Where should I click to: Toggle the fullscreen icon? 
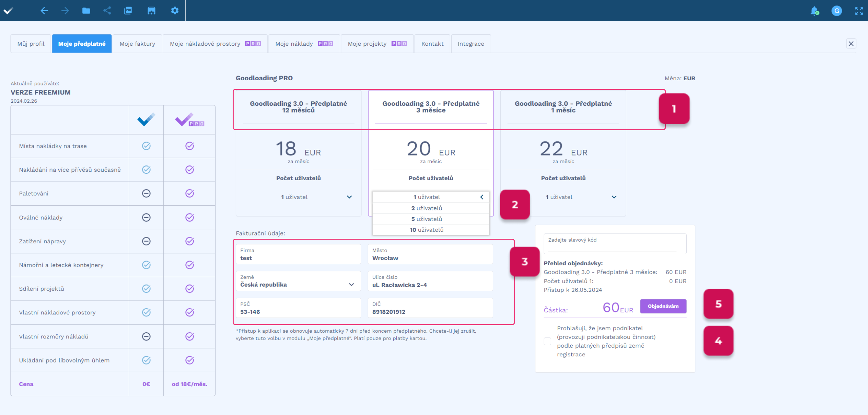coord(859,11)
